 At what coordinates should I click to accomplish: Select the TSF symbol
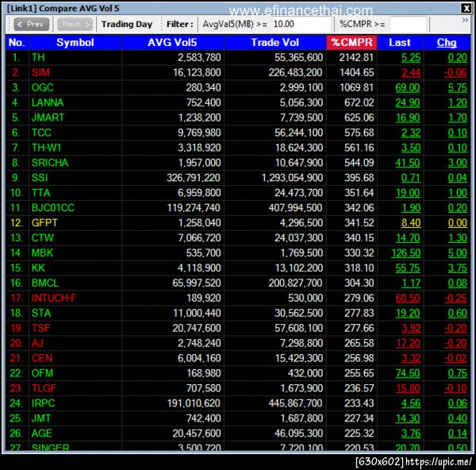[40, 328]
